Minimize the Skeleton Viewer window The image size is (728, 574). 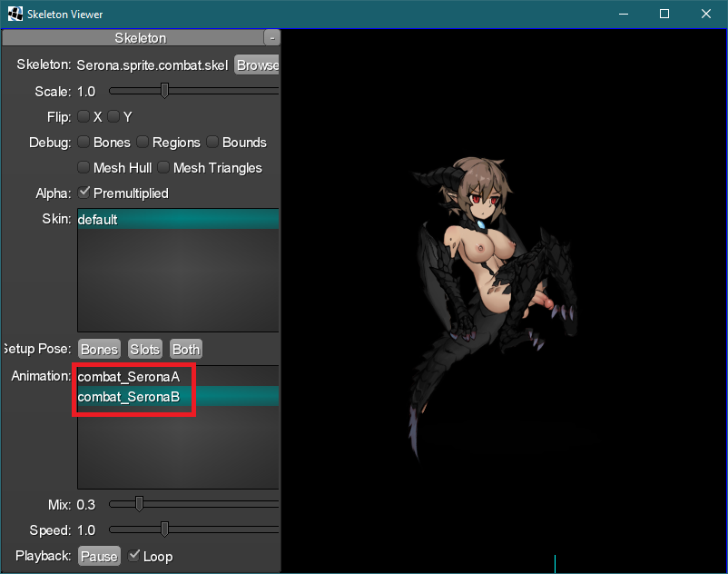(624, 14)
